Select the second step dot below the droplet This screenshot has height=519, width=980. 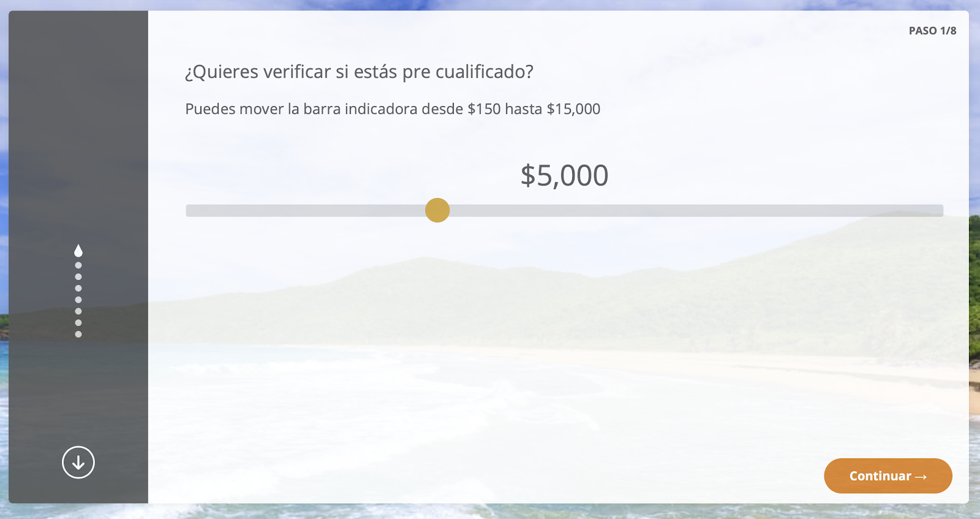(x=78, y=265)
